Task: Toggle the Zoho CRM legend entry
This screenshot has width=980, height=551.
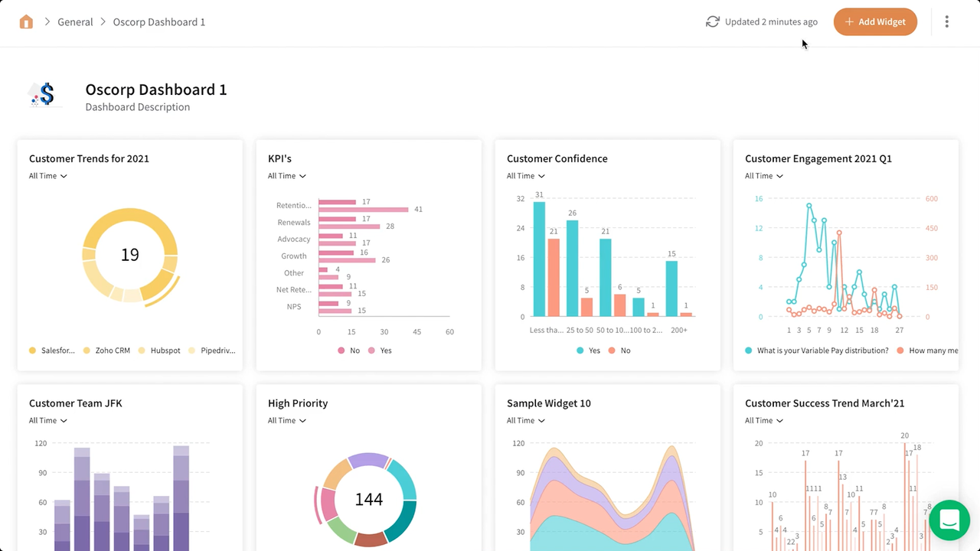Action: [106, 350]
